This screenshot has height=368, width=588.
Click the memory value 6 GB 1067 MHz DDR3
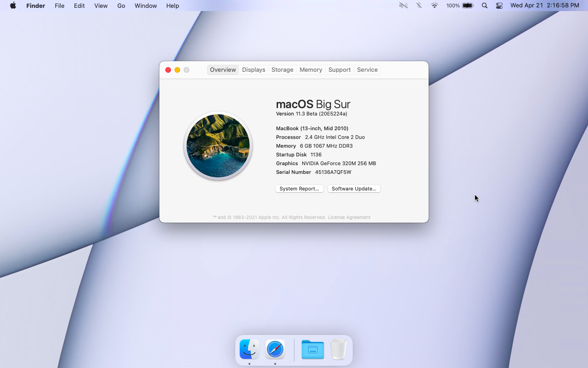326,146
